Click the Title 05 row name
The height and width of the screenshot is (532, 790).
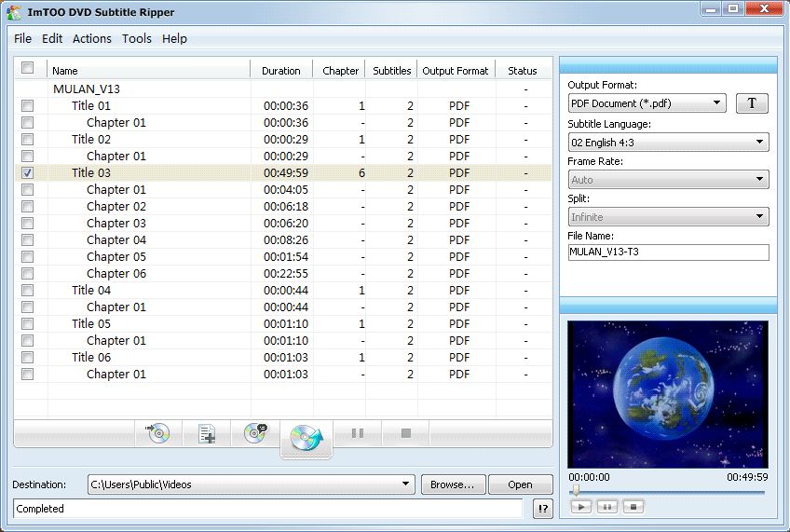click(x=90, y=323)
